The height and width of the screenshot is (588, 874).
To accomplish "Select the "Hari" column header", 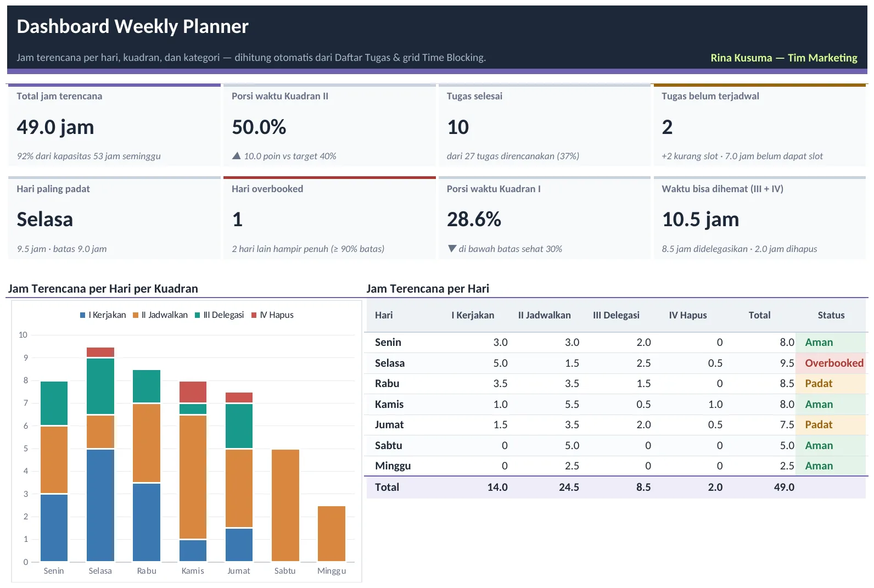I will pos(384,315).
